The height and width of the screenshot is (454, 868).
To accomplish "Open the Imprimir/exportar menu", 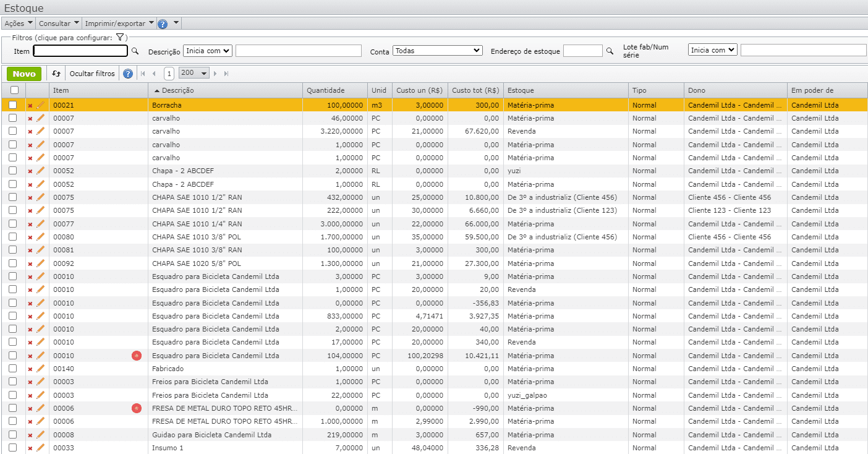I will click(119, 24).
